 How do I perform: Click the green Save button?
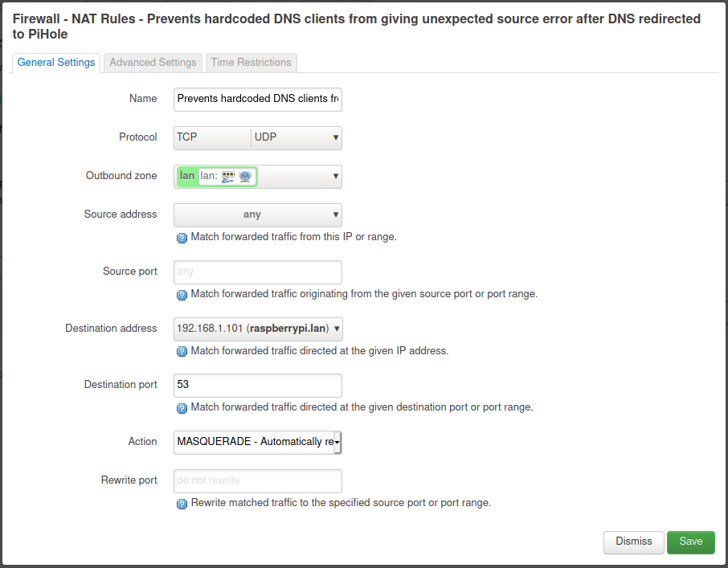pyautogui.click(x=690, y=542)
